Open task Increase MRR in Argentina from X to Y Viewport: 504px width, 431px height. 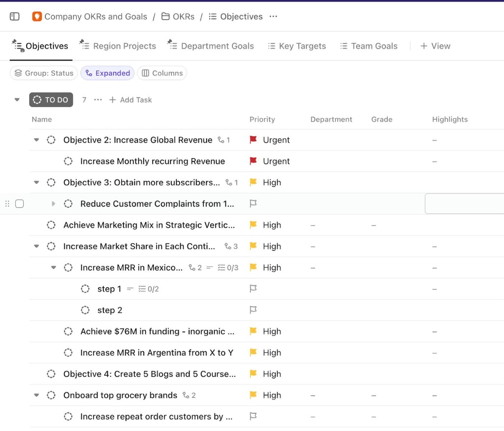tap(157, 353)
